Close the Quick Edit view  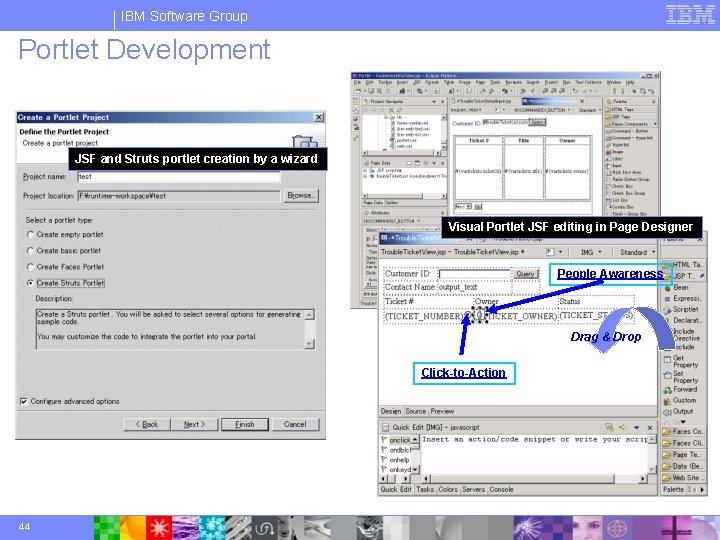(x=650, y=428)
